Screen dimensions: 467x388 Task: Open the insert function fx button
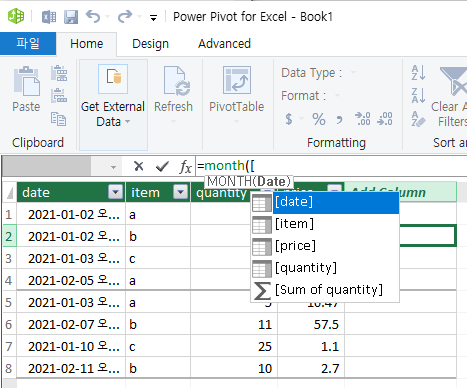click(185, 166)
